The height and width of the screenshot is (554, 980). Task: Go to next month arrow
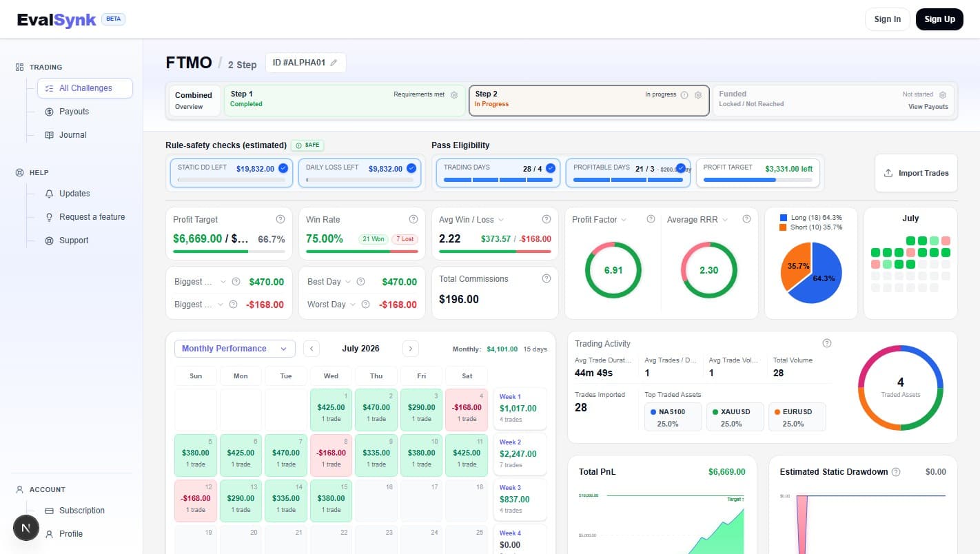(411, 349)
